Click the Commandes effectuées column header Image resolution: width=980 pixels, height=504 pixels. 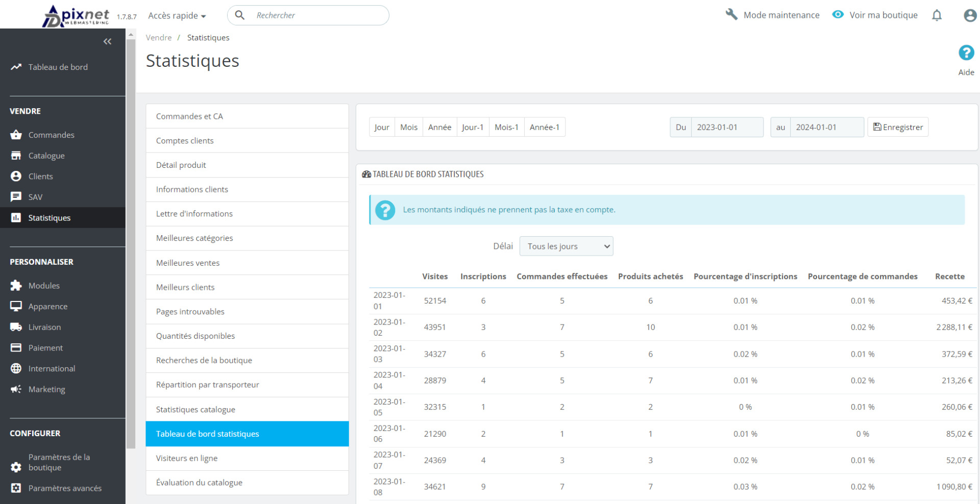pyautogui.click(x=562, y=276)
